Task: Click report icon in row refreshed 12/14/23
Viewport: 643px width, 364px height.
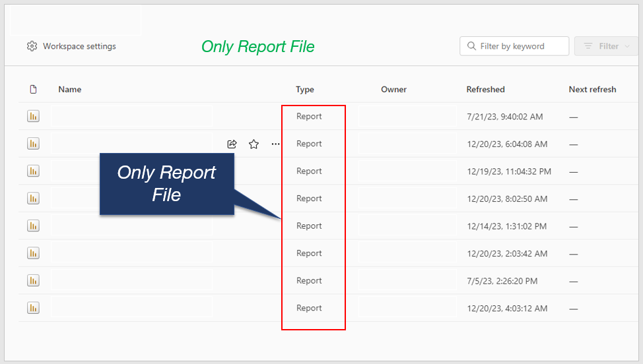Action: [x=33, y=226]
